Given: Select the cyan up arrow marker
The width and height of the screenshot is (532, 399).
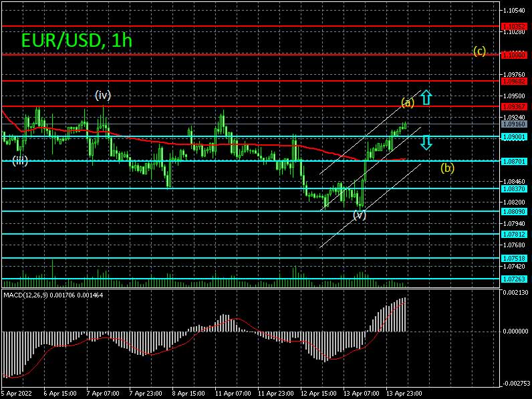Looking at the screenshot, I should coord(426,98).
